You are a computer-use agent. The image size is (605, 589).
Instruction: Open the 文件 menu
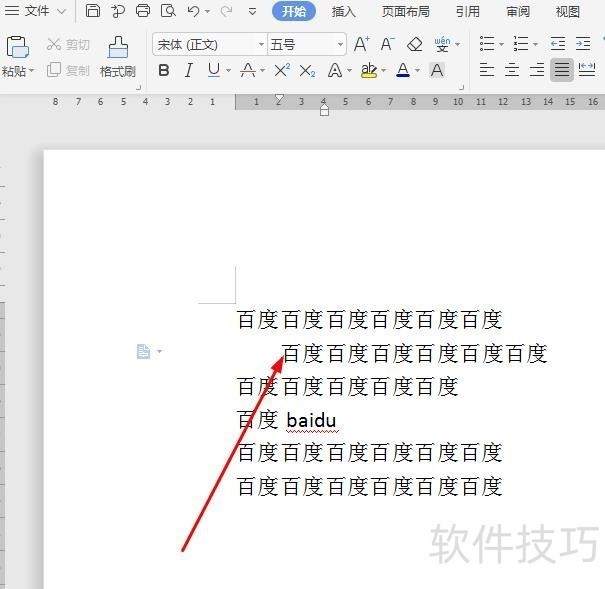[x=35, y=11]
